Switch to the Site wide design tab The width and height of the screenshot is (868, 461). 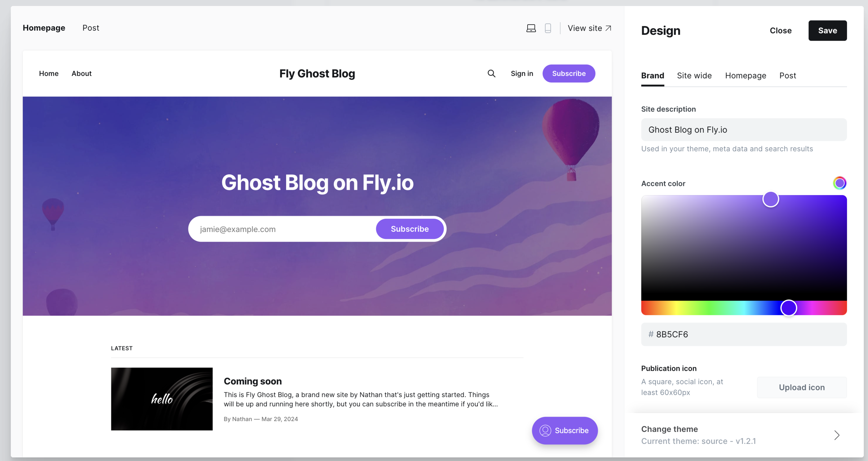point(695,75)
